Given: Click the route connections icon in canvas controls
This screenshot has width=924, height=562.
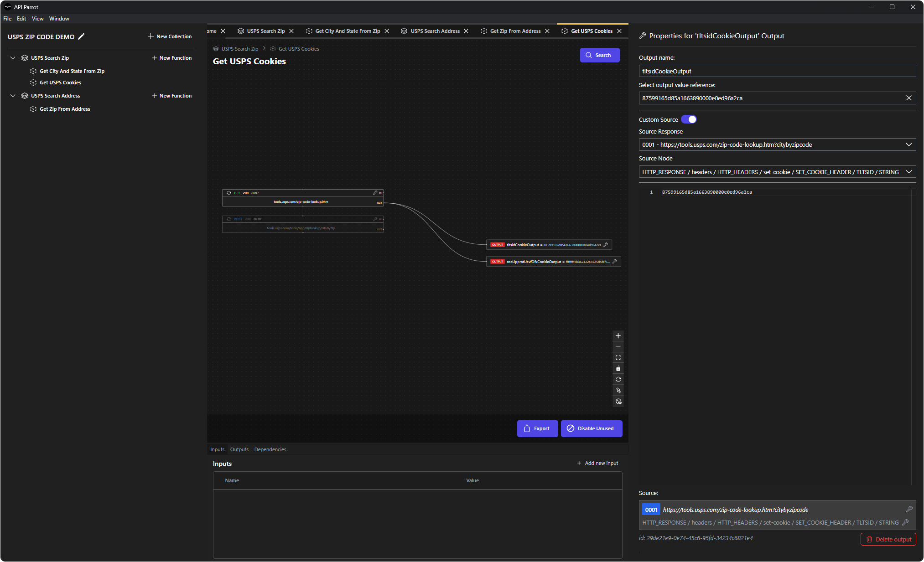Looking at the screenshot, I should coord(618,391).
